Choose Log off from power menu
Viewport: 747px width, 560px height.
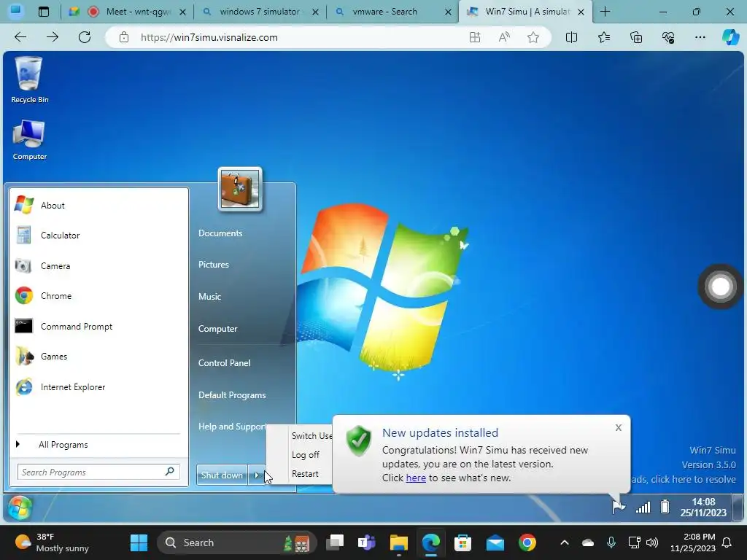point(306,455)
